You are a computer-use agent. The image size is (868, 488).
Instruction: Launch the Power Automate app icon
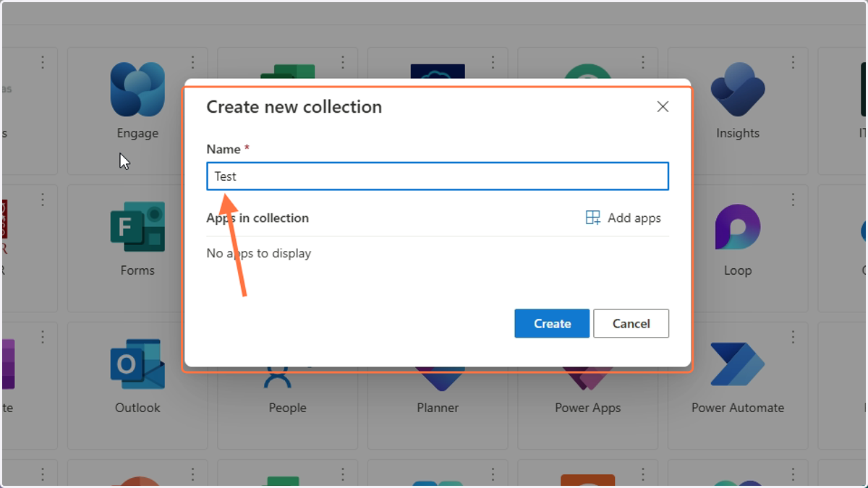point(738,364)
